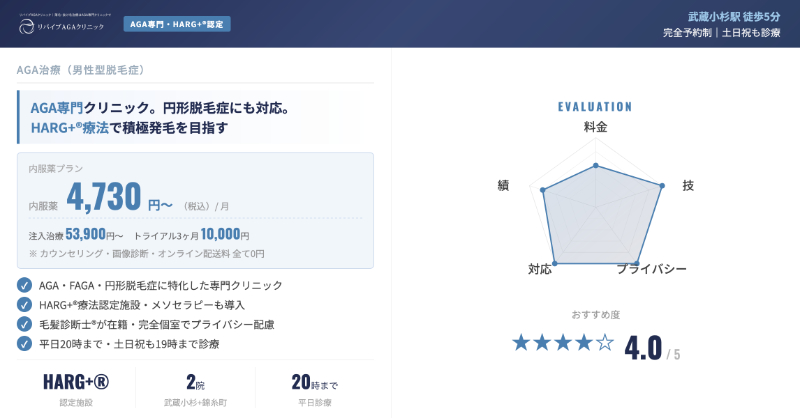This screenshot has height=418, width=800.
Task: Click the HARG+® 認定施設 stat
Action: click(75, 388)
